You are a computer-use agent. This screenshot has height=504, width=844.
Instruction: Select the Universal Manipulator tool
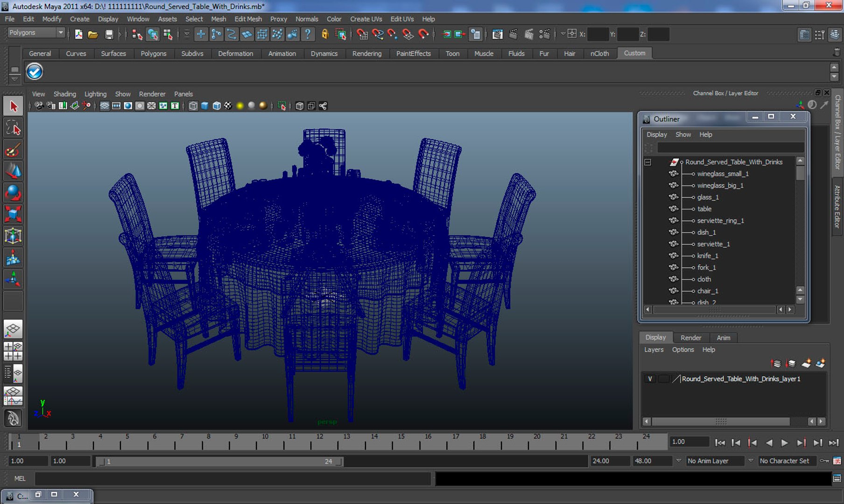13,236
